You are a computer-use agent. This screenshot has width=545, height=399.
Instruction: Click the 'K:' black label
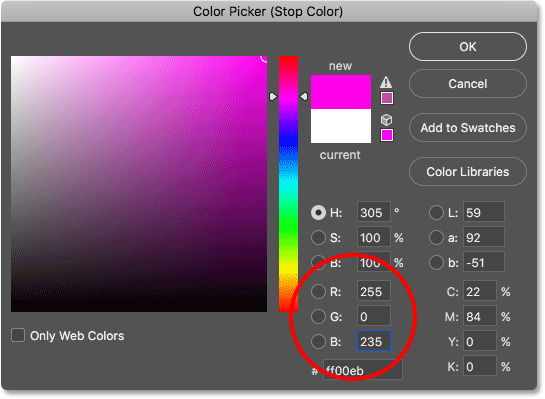[x=453, y=367]
